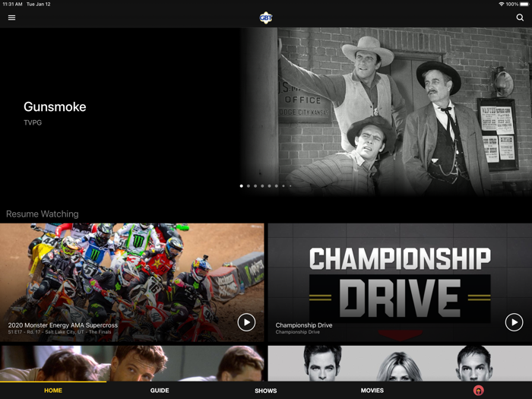
Task: Select the sixth carousel page dot
Action: coord(277,186)
